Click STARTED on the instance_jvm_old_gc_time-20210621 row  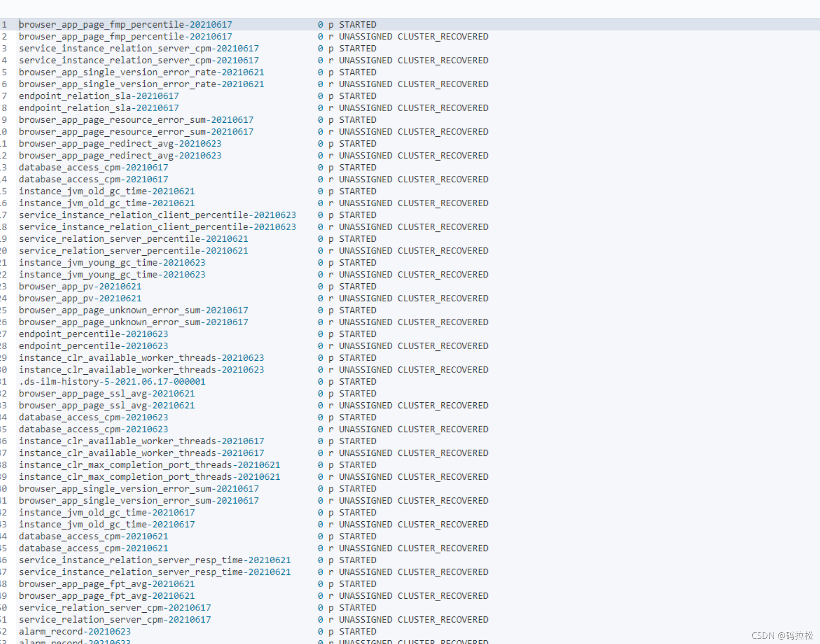(358, 191)
